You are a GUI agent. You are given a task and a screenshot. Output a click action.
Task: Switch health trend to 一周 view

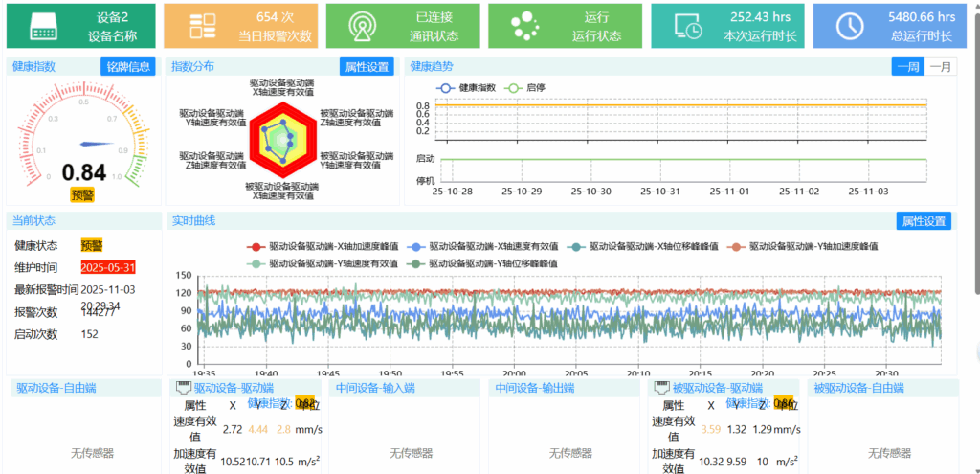tap(908, 67)
